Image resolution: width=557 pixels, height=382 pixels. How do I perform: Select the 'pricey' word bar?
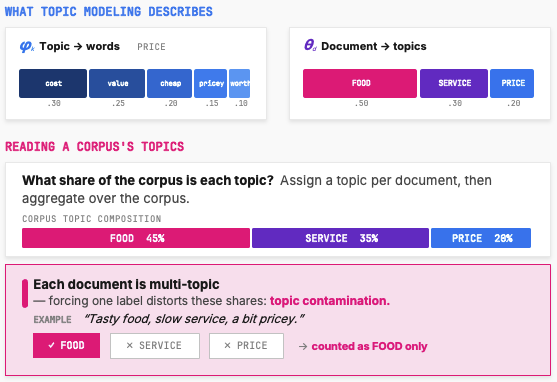210,84
